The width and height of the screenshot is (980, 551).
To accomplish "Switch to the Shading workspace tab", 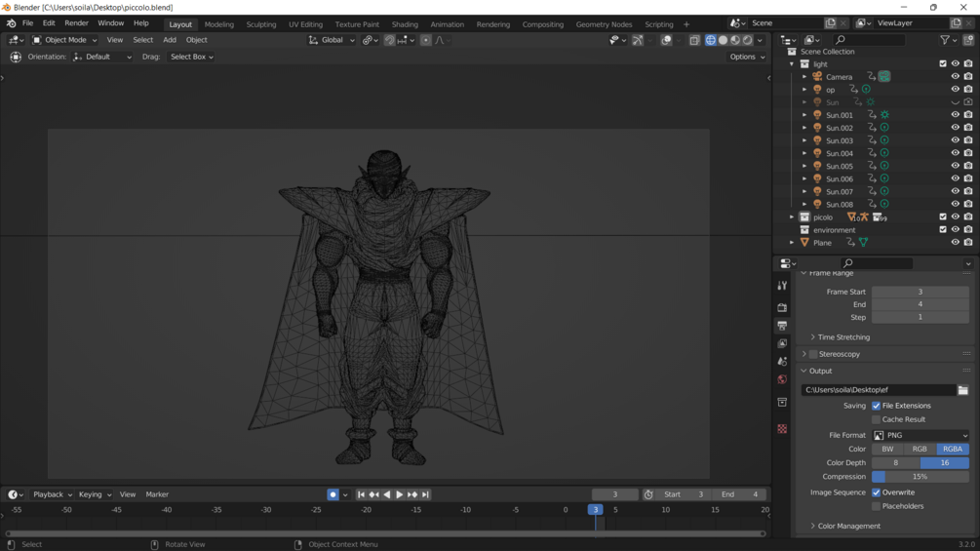I will point(405,24).
